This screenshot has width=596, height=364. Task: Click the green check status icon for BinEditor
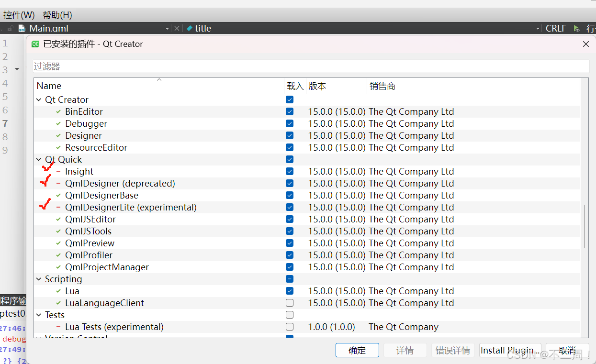[x=58, y=111]
